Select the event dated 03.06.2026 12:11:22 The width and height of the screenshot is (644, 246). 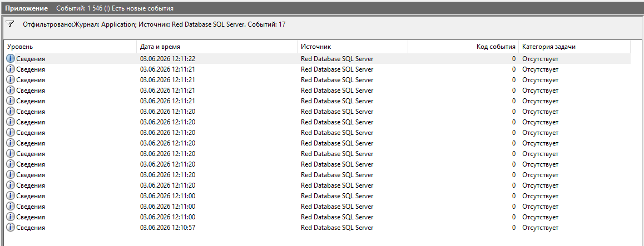click(317, 59)
